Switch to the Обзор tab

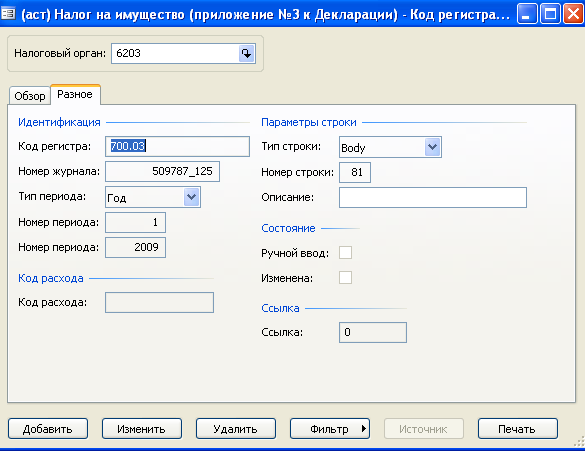pos(30,96)
